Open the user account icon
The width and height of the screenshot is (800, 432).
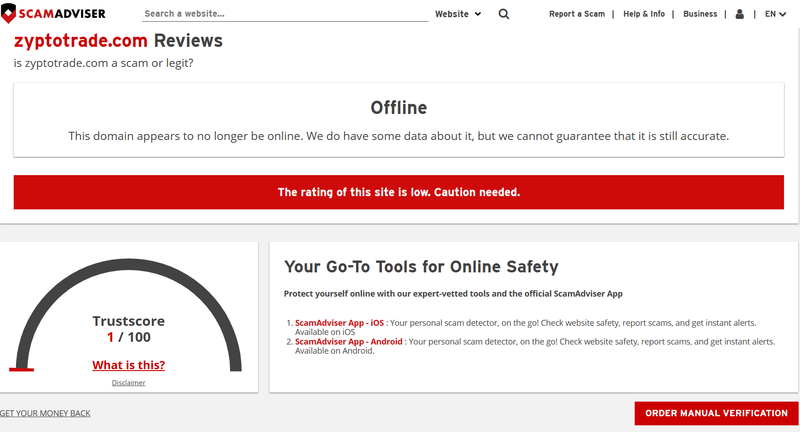click(739, 14)
